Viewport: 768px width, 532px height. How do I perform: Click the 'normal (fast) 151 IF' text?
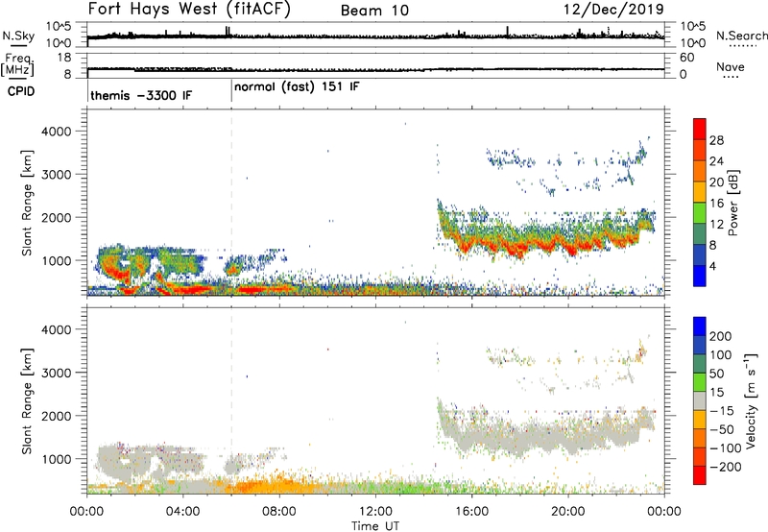(297, 87)
